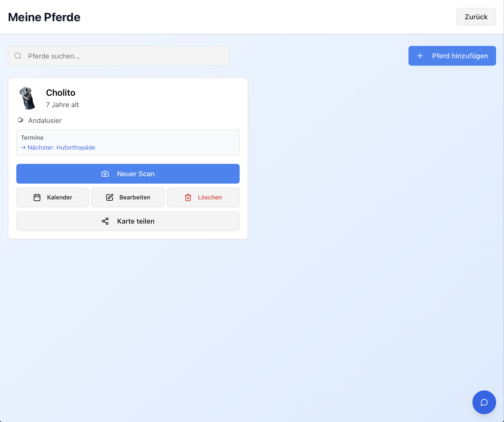Open the chat bubble icon
The width and height of the screenshot is (504, 422).
pyautogui.click(x=484, y=402)
